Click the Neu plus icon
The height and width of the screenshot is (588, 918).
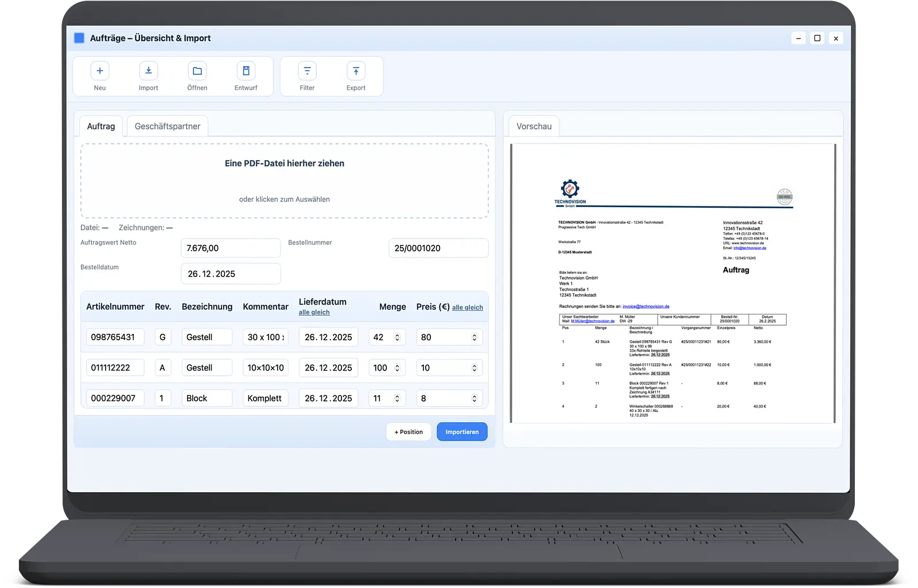click(100, 71)
